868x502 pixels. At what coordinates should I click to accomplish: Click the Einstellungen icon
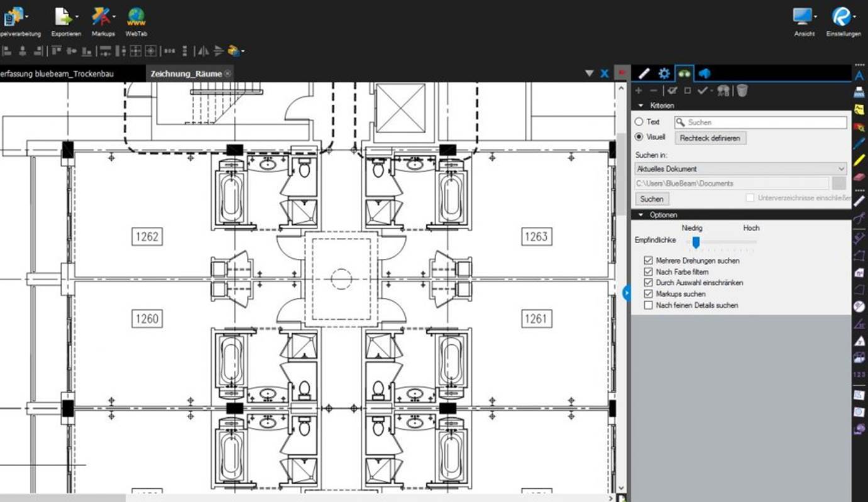pyautogui.click(x=841, y=17)
